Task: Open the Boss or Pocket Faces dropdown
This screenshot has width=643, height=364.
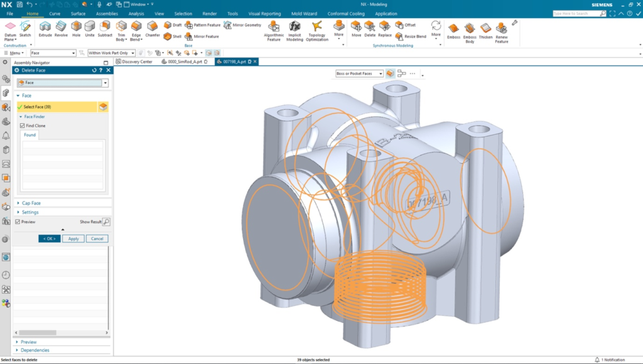Action: point(359,73)
